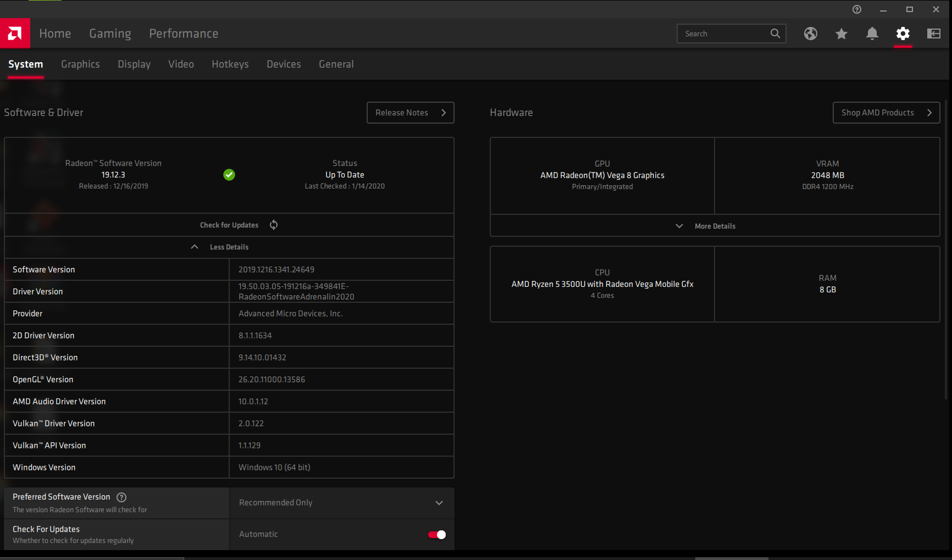Screen dimensions: 952x560
Task: Click Check for Updates button
Action: [229, 225]
